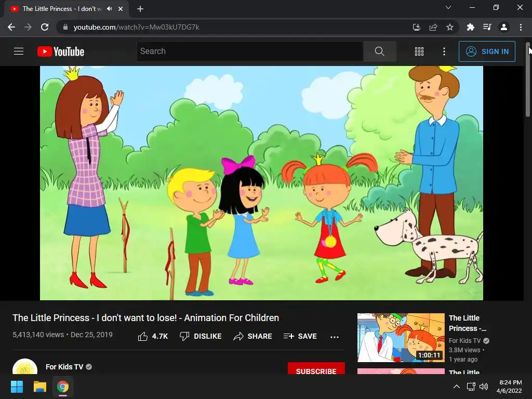Close the Little Princess tab
Viewport: 532px width, 399px height.
point(121,9)
